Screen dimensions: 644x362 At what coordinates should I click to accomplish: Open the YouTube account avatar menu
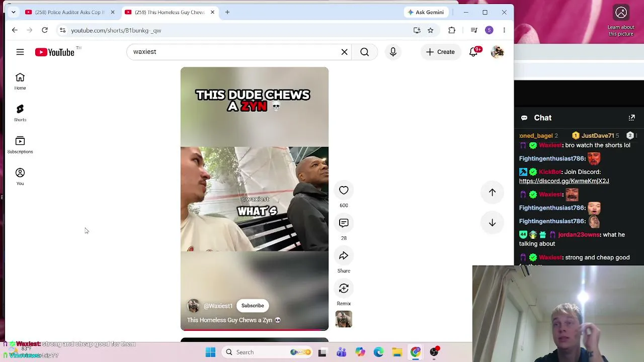coord(497,52)
